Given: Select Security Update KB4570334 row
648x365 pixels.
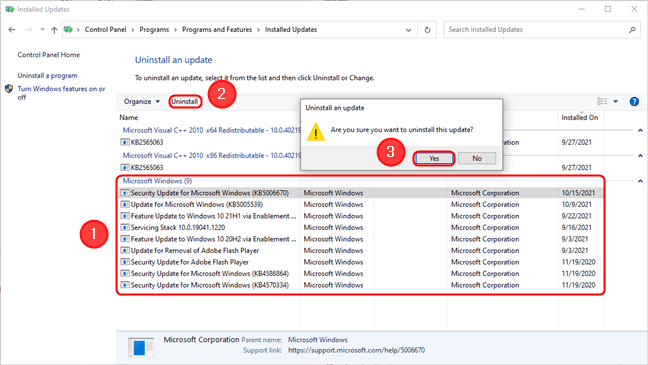Looking at the screenshot, I should point(360,285).
